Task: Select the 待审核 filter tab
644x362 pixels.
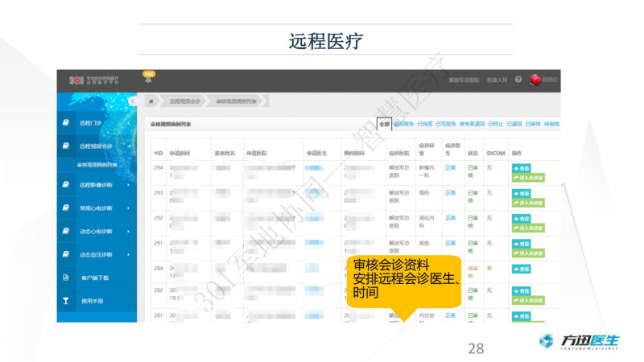Action: tap(551, 124)
